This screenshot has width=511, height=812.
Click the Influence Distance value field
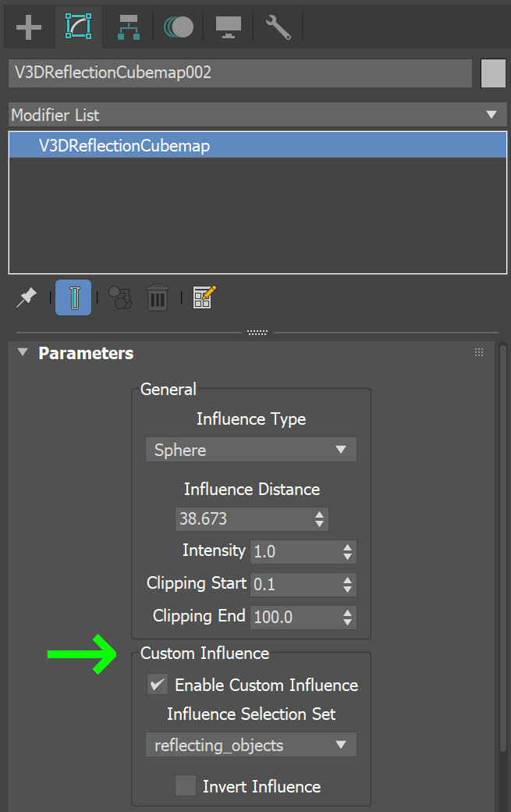(243, 519)
